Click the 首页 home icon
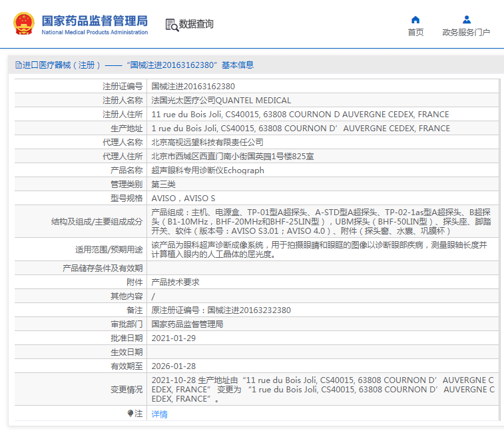Viewport: 504px width, 431px height. (415, 20)
